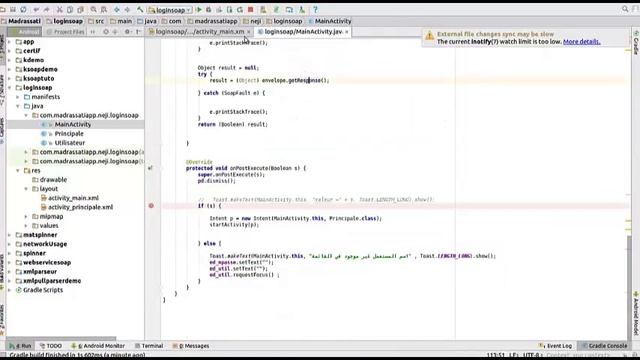Click the Replace icon in toolbar
The image size is (640, 360).
pyautogui.click(x=104, y=9)
